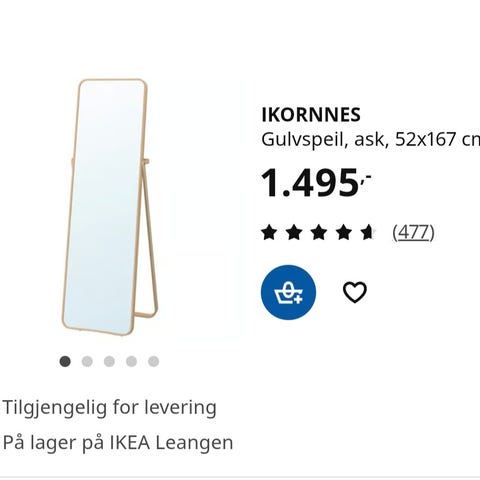Screen dimensions: 480x480
Task: Click the fourth rating star
Action: [x=343, y=232]
